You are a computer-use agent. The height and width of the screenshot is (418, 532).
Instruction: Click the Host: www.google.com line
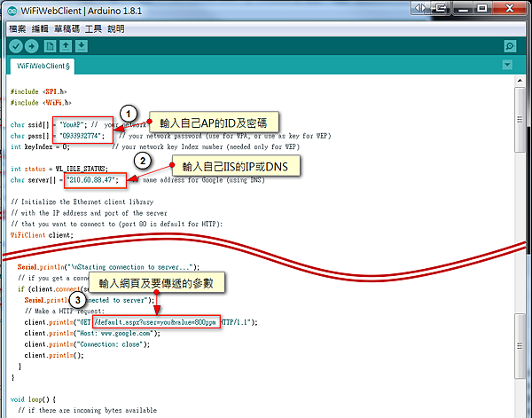(92, 333)
